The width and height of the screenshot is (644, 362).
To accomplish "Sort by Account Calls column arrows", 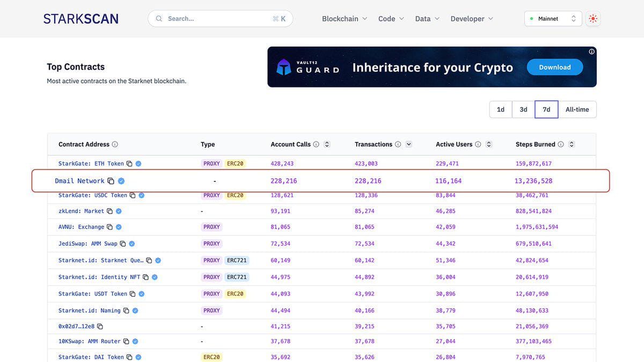I will tap(327, 144).
